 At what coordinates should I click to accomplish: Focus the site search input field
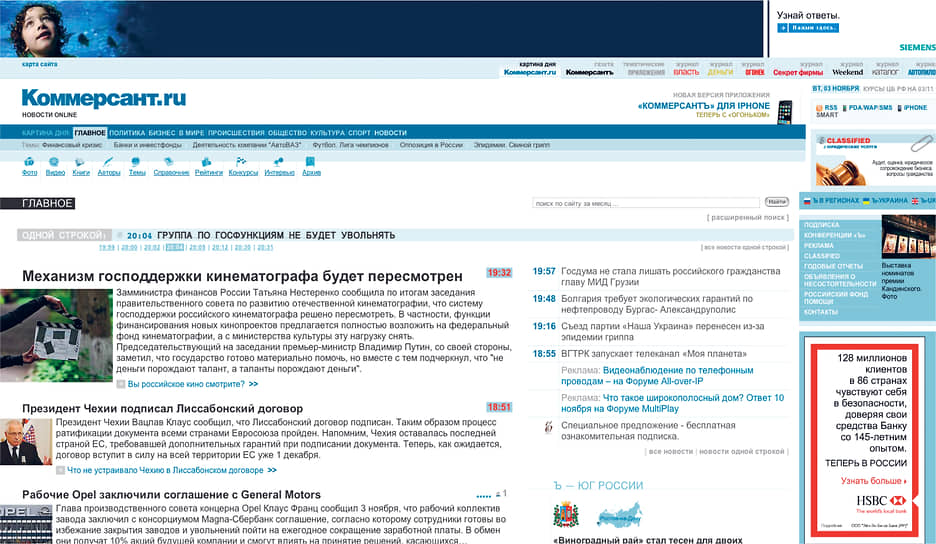coord(646,203)
